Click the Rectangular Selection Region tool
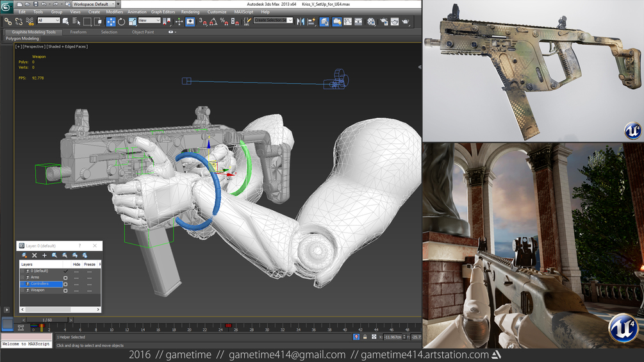 pyautogui.click(x=87, y=21)
